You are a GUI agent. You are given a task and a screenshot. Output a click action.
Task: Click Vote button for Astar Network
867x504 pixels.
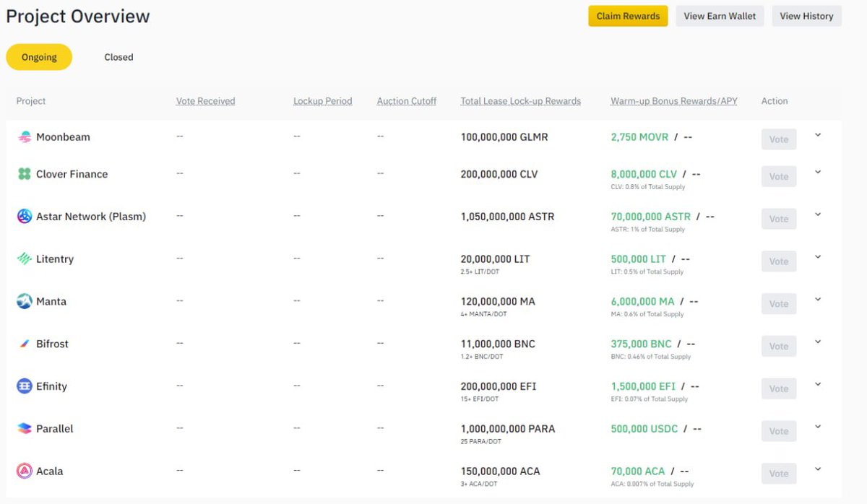[779, 219]
